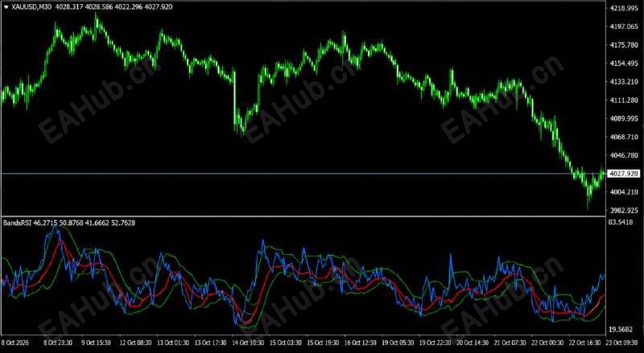Click the 21 Oct 07:30 time label

[x=511, y=343]
